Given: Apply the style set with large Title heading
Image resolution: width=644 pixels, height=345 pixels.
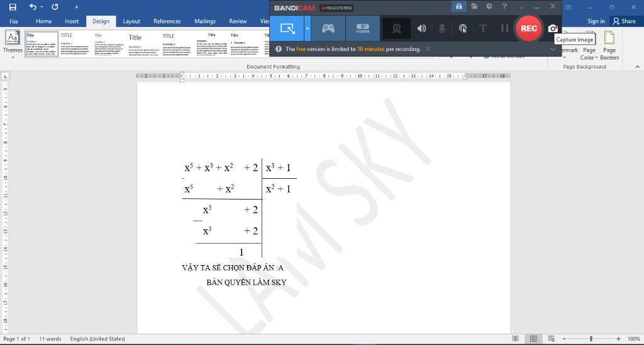Looking at the screenshot, I should pyautogui.click(x=143, y=44).
